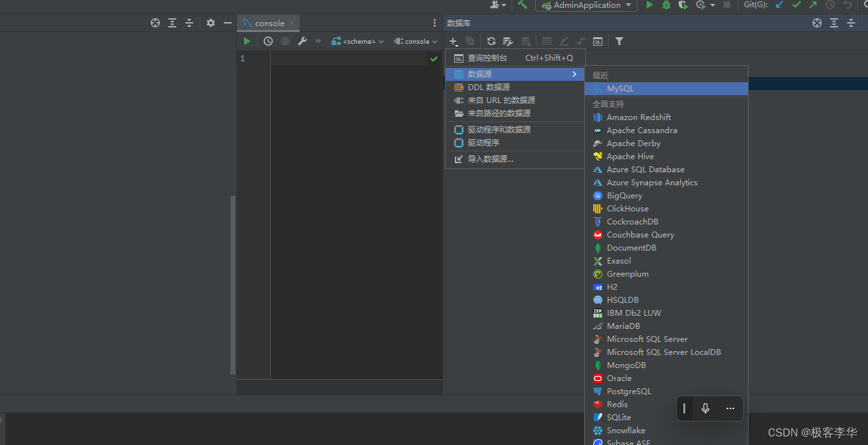This screenshot has height=445, width=868.
Task: Expand all in left panel
Action: [172, 23]
